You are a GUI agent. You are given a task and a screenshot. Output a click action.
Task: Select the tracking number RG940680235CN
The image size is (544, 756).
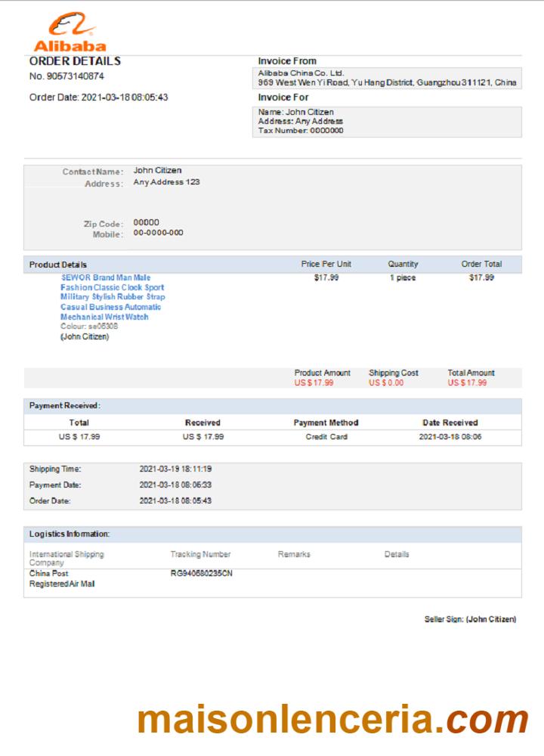tap(201, 574)
